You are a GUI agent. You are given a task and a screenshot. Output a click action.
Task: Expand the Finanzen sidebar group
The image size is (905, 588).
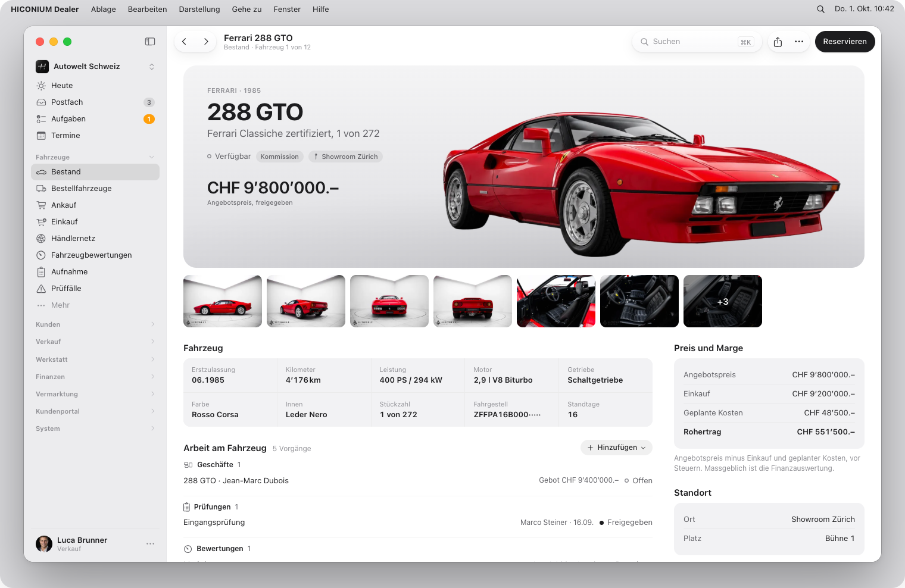95,377
